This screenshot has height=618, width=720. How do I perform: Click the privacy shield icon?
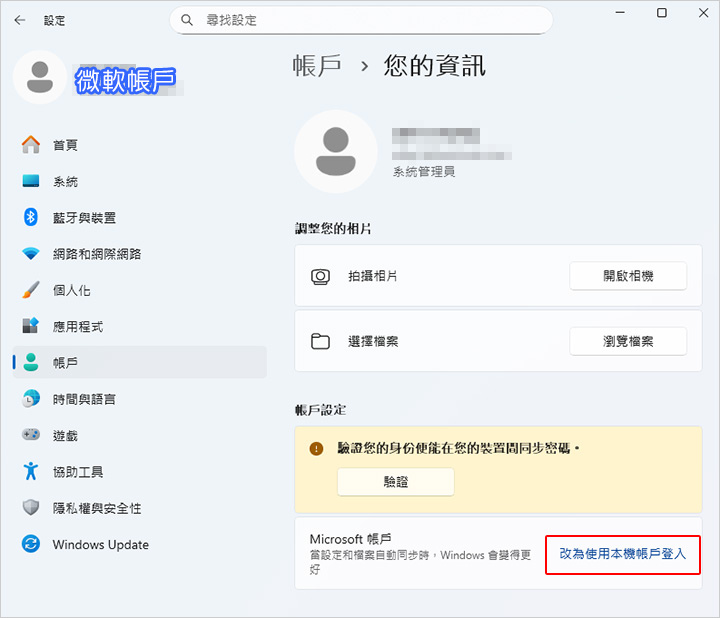31,507
